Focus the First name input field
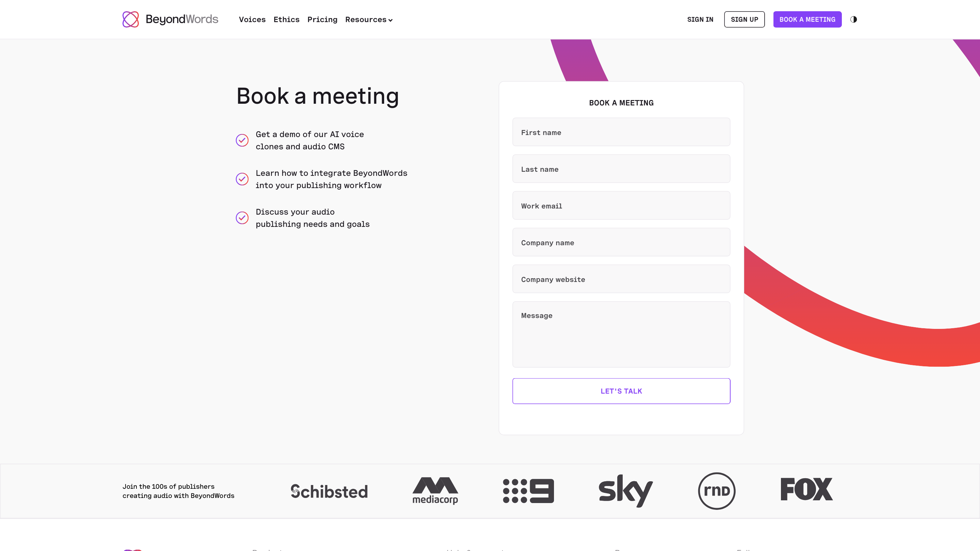Image resolution: width=980 pixels, height=551 pixels. (x=621, y=132)
